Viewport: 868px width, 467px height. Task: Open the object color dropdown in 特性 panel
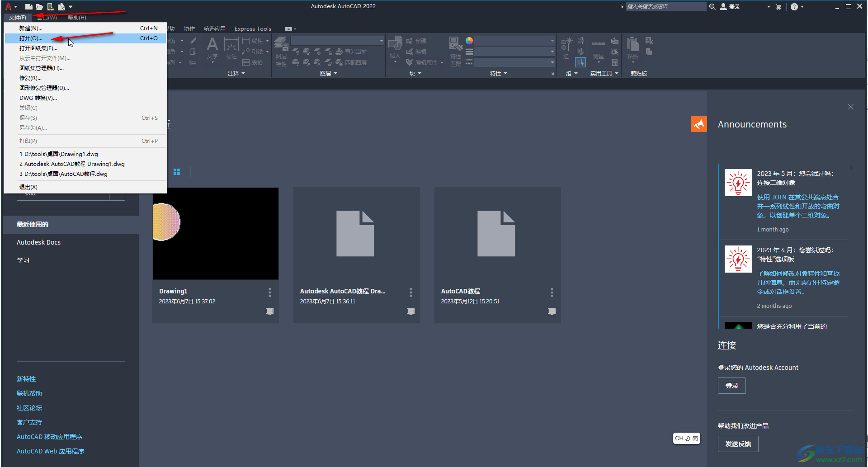point(515,41)
